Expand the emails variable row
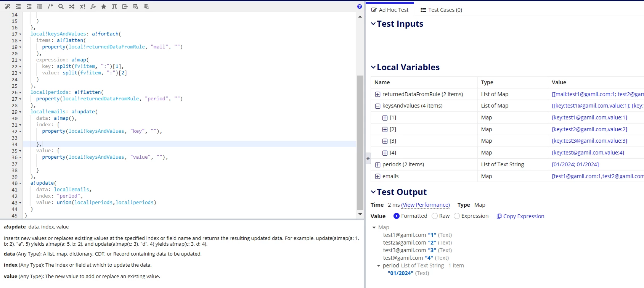The image size is (644, 288). tap(377, 176)
